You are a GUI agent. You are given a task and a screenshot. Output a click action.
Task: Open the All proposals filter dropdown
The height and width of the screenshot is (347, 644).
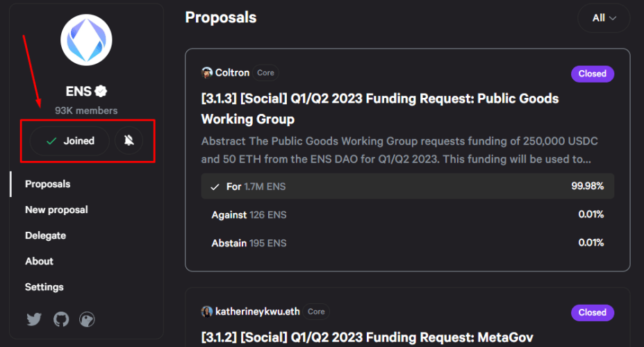coord(604,18)
